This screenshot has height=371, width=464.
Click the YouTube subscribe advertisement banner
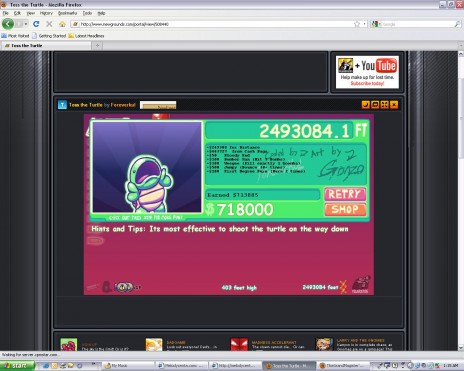[367, 72]
